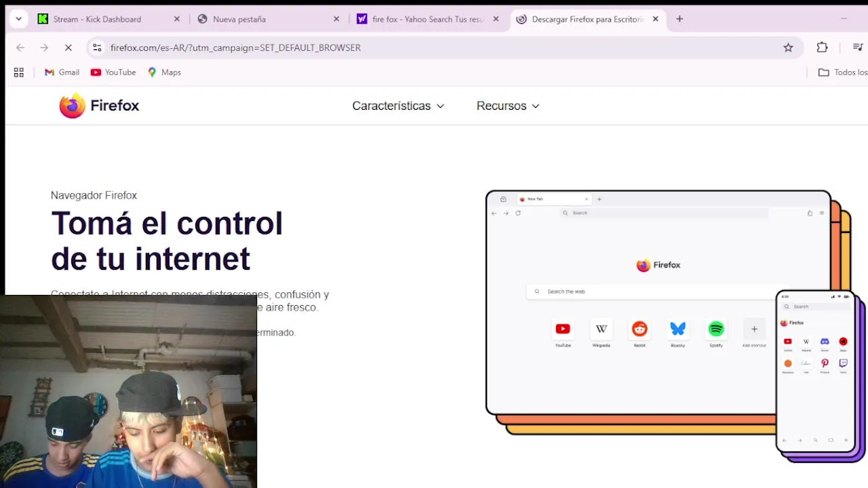Open a new tab with plus button
Screen dimensions: 868x488
(x=679, y=19)
